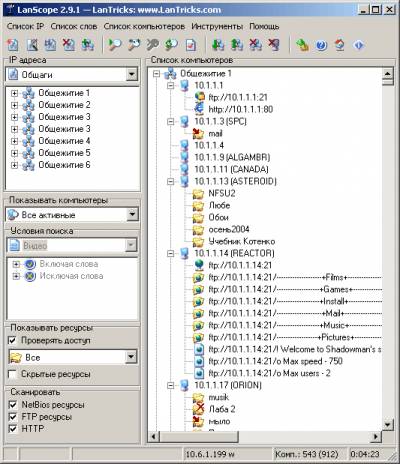
Task: Click the lifebuoy support toolbar icon
Action: [x=340, y=45]
